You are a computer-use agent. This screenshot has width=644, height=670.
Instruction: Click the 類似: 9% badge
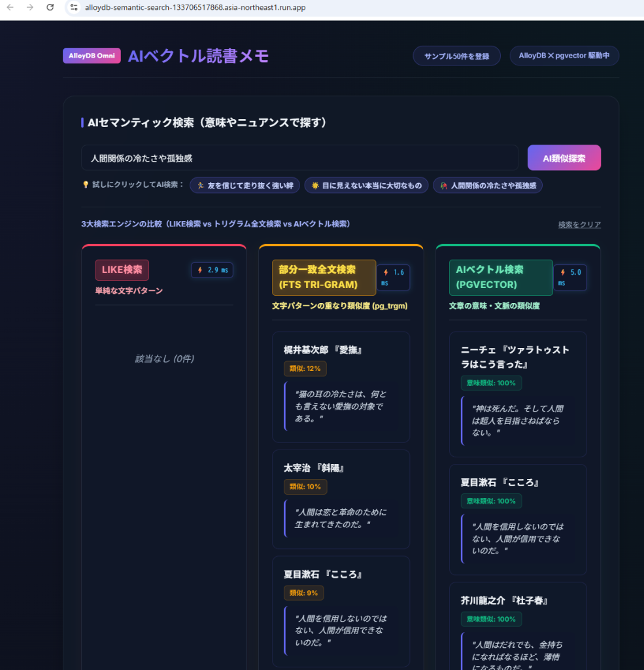[303, 593]
